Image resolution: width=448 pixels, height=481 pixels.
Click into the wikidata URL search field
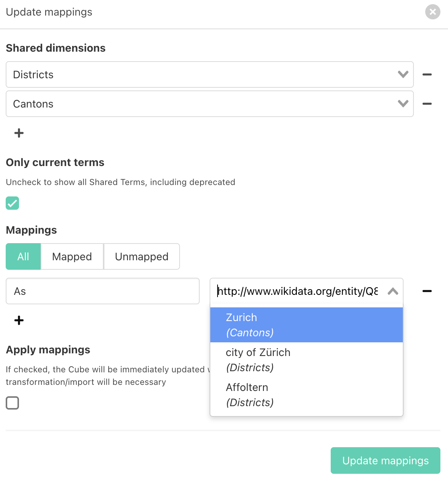(x=297, y=291)
